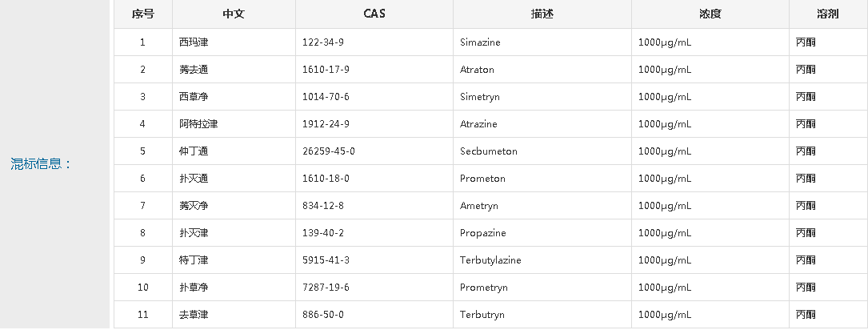Click the CAS column header
Image resolution: width=868 pixels, height=330 pixels.
coord(374,14)
